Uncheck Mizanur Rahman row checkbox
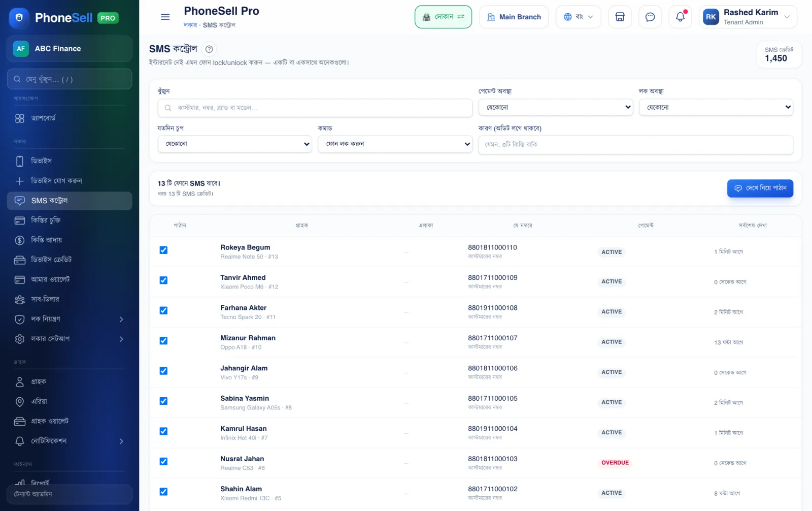The image size is (812, 511). point(163,341)
